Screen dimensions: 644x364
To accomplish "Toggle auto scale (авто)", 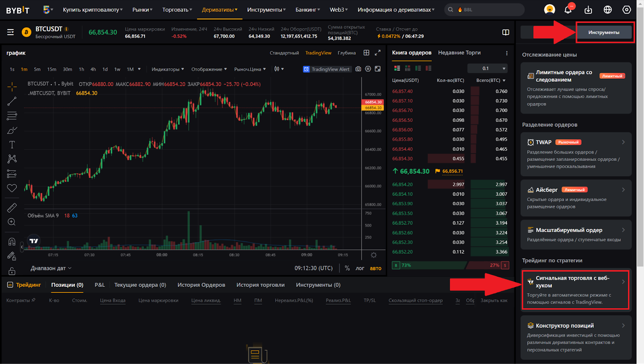I will click(x=376, y=268).
